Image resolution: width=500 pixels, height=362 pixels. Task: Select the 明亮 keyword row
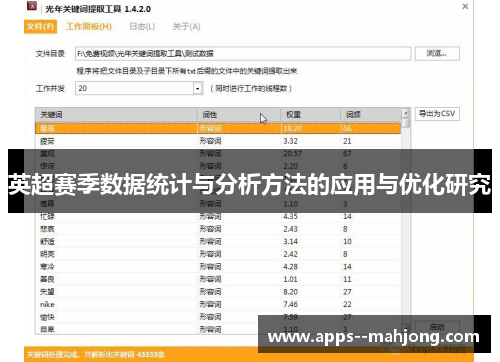click(218, 254)
